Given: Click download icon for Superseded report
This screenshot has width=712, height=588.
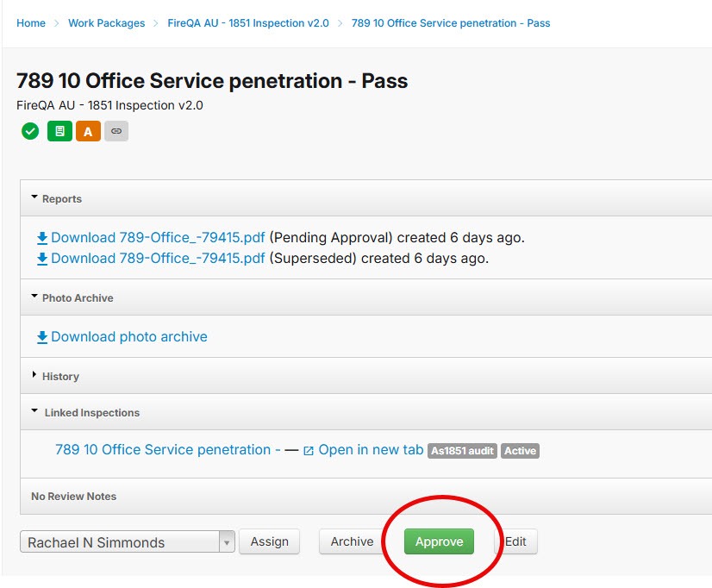Looking at the screenshot, I should (x=41, y=259).
